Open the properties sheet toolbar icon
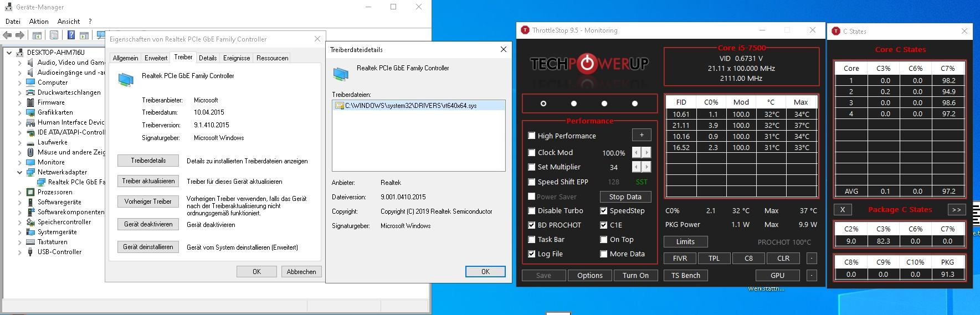 click(x=54, y=35)
